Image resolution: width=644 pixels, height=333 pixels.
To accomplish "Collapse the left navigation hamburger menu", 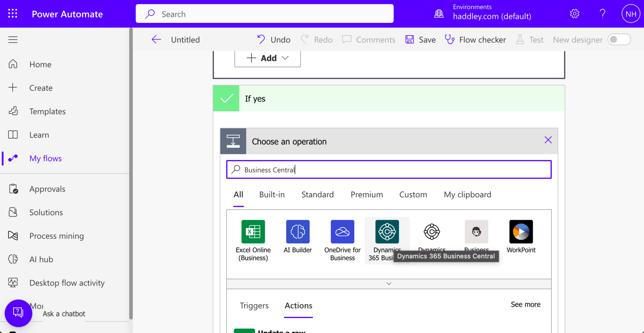I will [x=13, y=40].
